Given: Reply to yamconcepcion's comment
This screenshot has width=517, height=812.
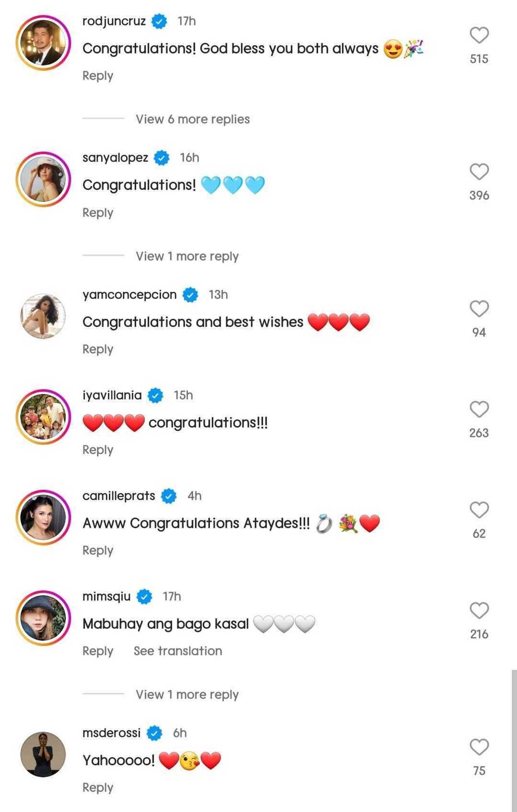Looking at the screenshot, I should 98,349.
